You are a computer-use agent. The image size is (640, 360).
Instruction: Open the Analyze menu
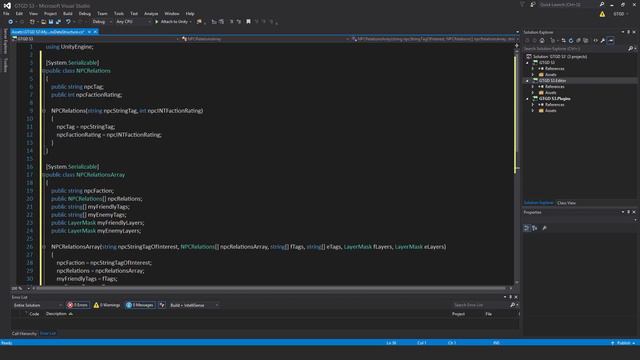[x=151, y=13]
